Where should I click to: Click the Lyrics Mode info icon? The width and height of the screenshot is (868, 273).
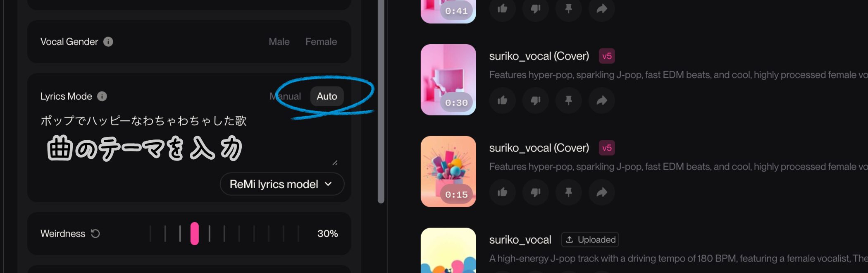102,96
